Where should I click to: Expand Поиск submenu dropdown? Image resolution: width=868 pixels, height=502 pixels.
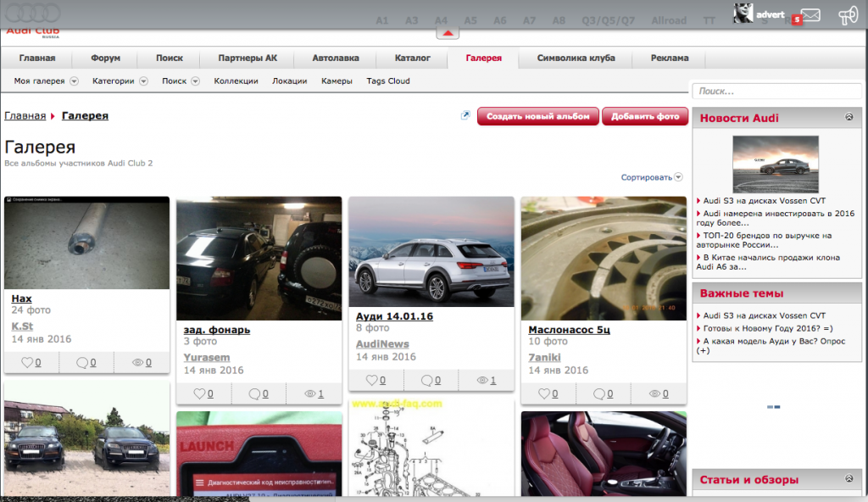click(x=196, y=81)
